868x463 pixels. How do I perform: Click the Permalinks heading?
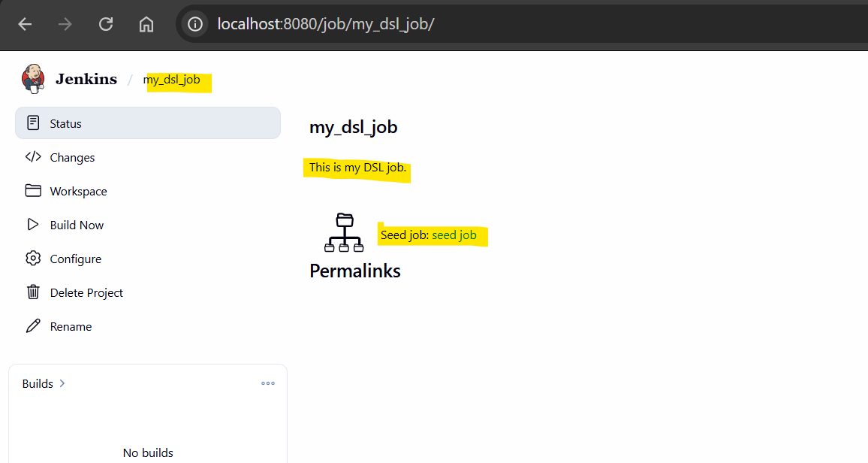click(x=355, y=271)
